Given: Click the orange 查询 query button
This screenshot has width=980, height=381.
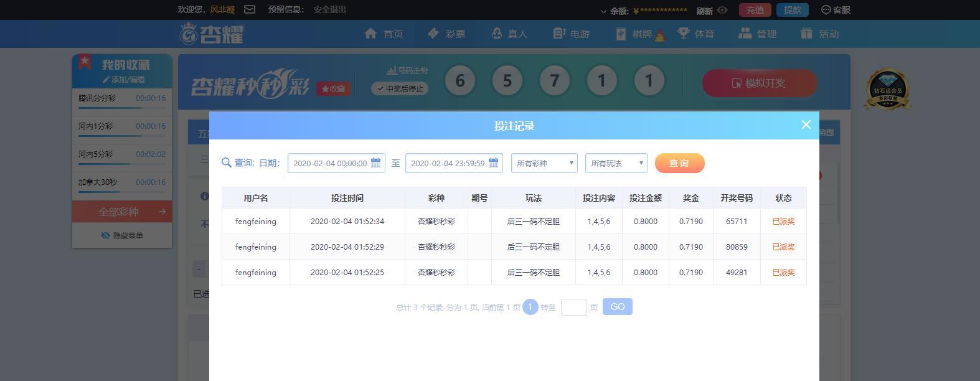Looking at the screenshot, I should pos(679,163).
